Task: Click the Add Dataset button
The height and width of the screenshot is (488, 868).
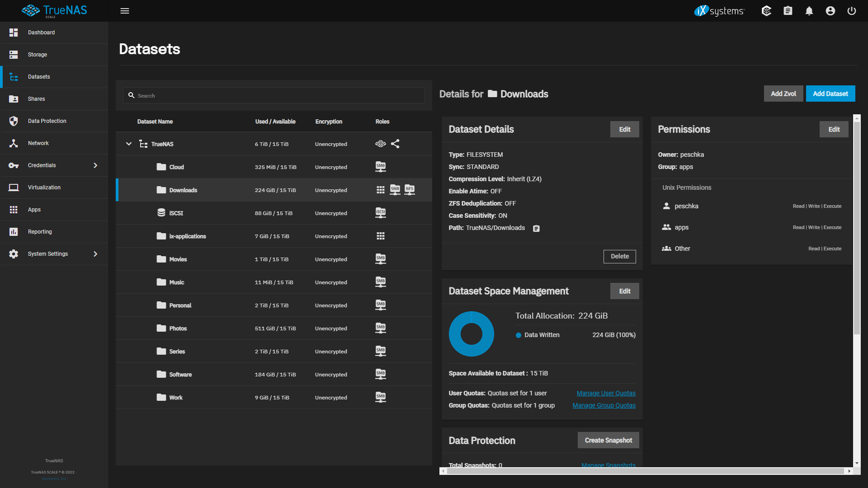Action: point(830,94)
